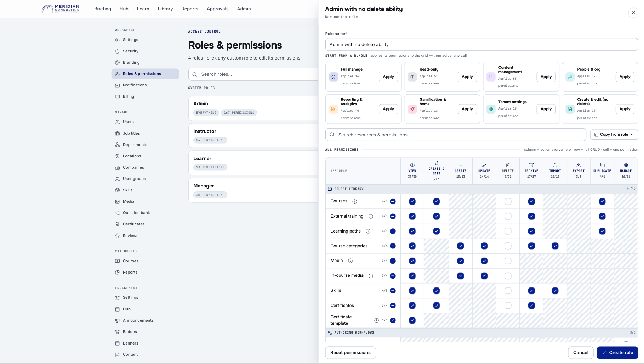Viewport: 644px width, 364px height.
Task: Click the Reporting & analytics bundle chart icon
Action: tap(334, 109)
